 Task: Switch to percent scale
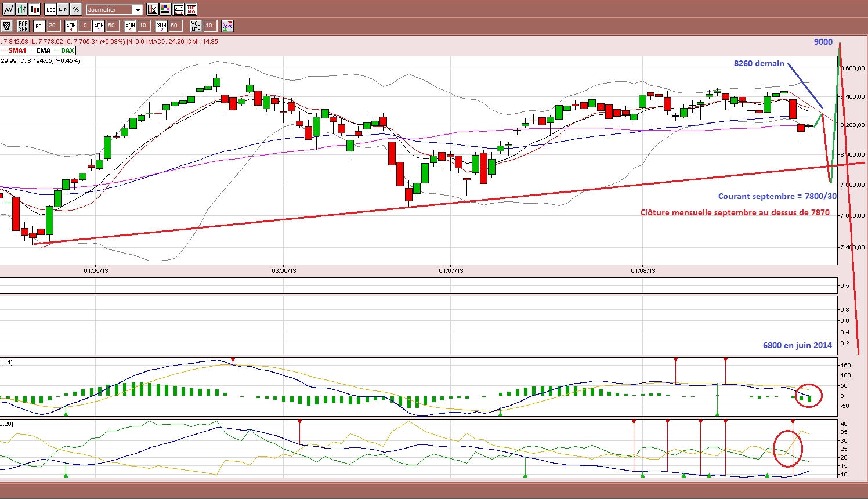click(x=76, y=9)
